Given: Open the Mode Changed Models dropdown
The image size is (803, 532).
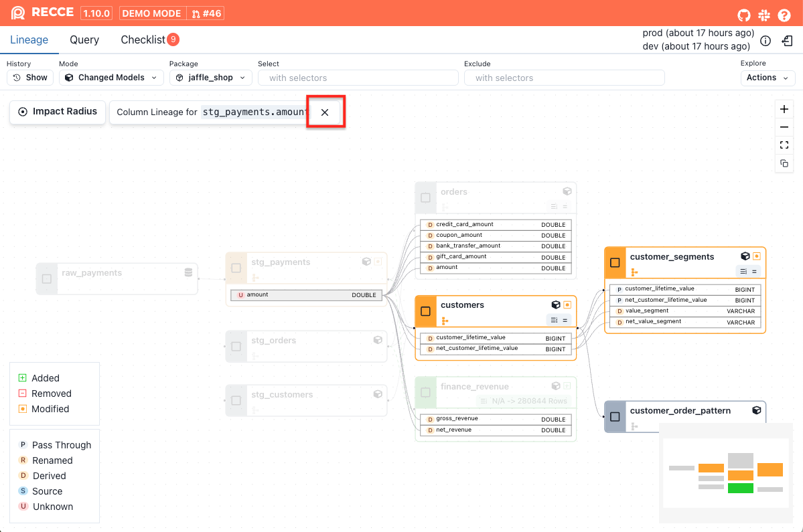Looking at the screenshot, I should pos(111,78).
